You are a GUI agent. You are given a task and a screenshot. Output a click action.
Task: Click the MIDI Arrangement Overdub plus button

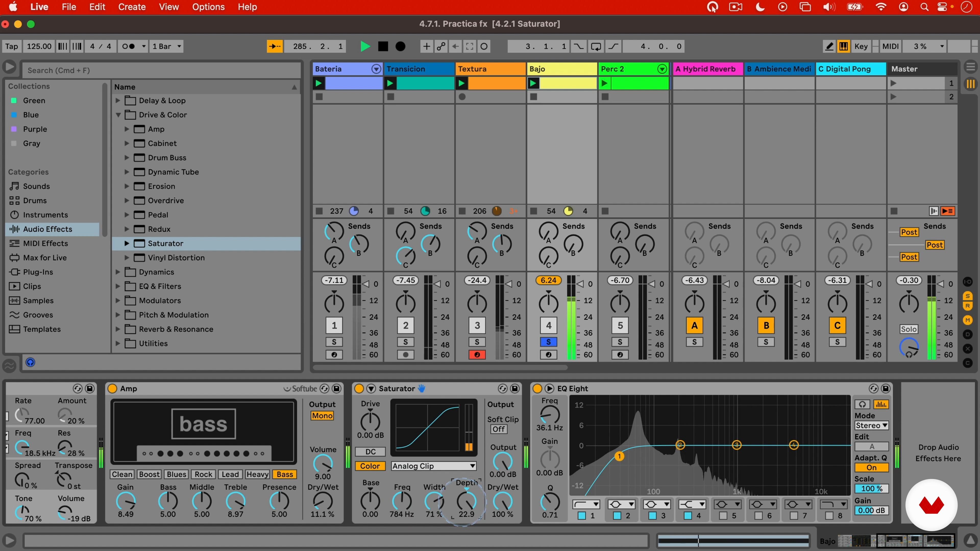pyautogui.click(x=426, y=46)
